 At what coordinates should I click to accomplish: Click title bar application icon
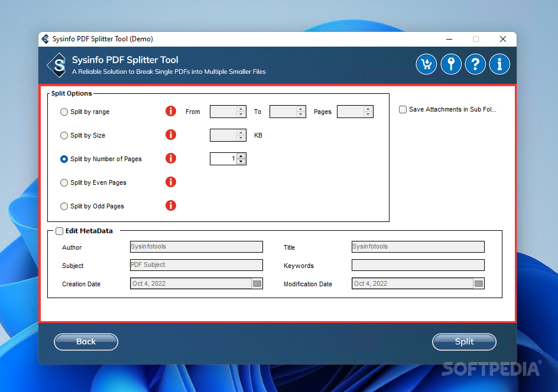click(45, 39)
